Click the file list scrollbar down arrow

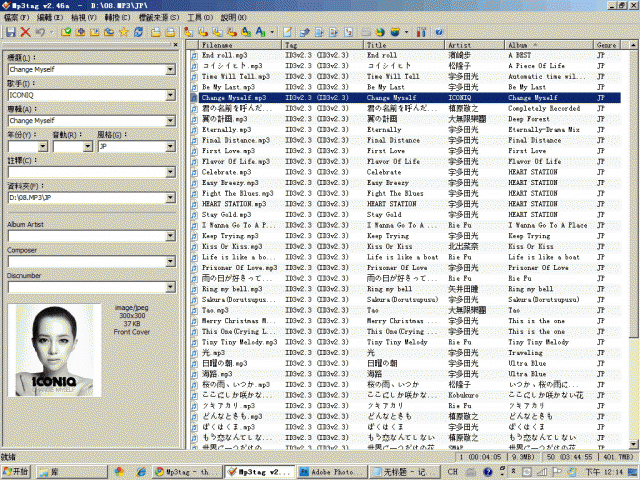633,444
